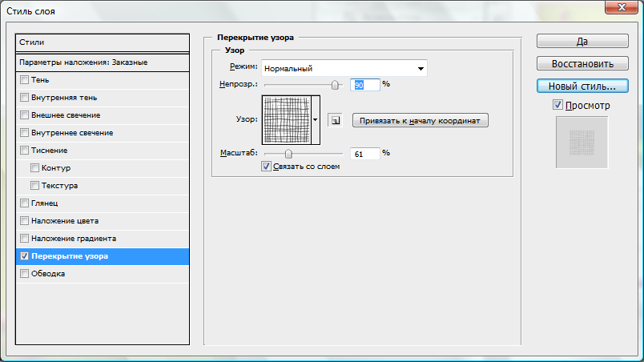Enable the Обводка checkbox
Viewport: 644px width, 362px height.
pos(24,274)
